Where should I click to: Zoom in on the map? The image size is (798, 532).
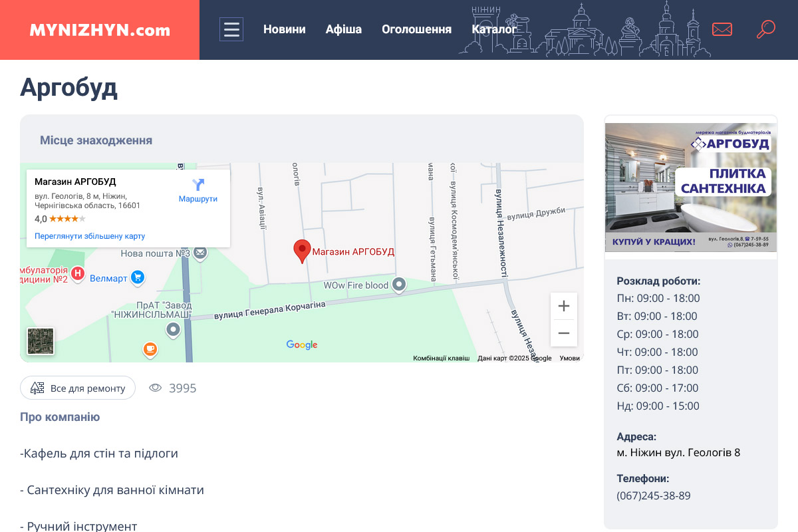[563, 306]
